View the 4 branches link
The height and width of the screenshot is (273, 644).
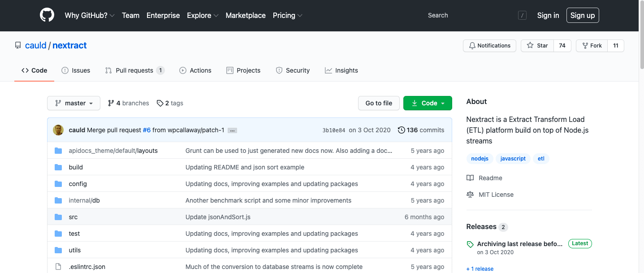click(128, 103)
